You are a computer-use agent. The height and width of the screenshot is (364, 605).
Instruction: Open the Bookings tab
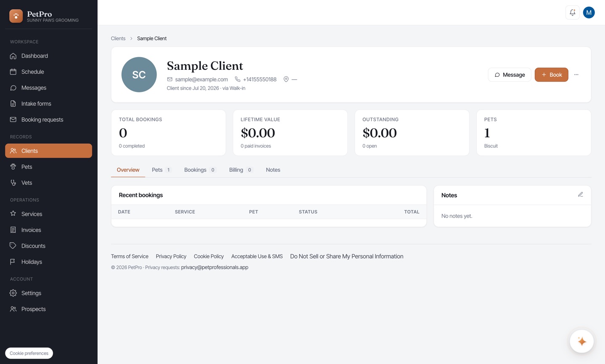[200, 170]
